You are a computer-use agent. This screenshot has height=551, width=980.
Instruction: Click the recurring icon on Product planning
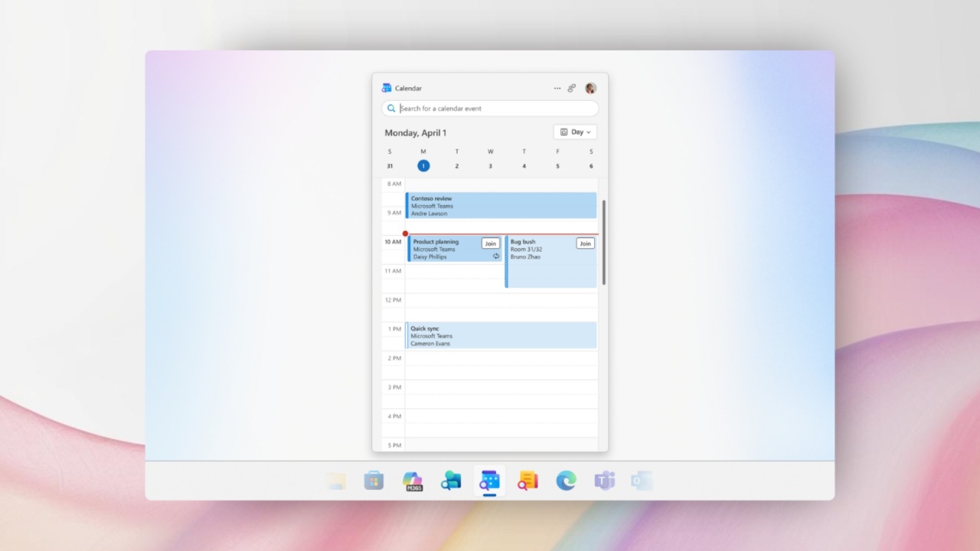(496, 256)
